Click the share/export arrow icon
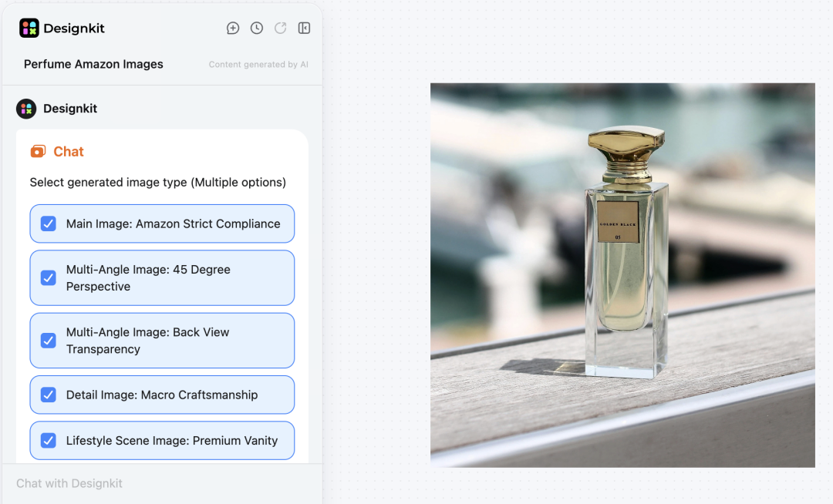The image size is (833, 504). (x=280, y=28)
